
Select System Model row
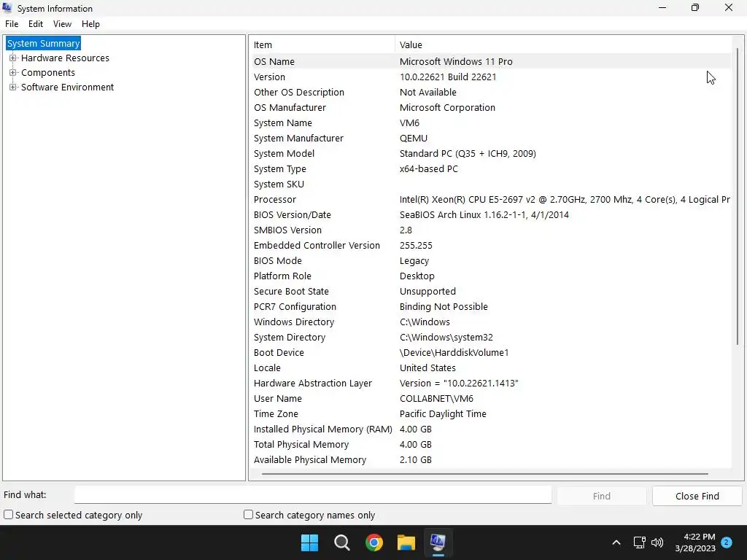[x=491, y=153]
